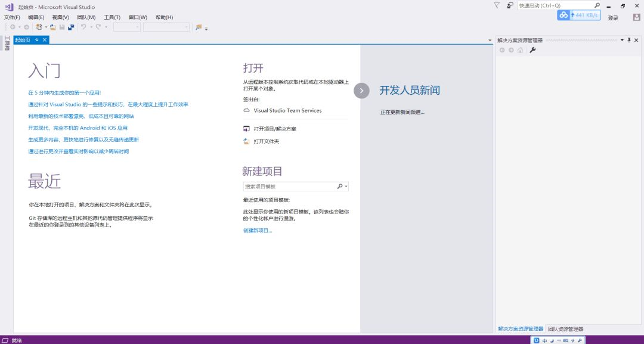Click the Redo toolbar icon
This screenshot has height=344, width=644.
tap(98, 27)
